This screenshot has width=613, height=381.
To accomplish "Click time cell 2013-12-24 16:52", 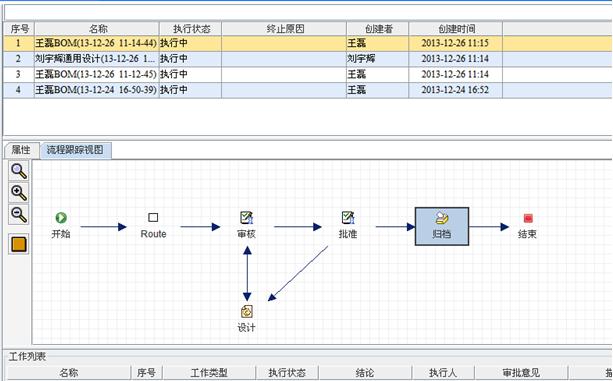I will coord(455,90).
